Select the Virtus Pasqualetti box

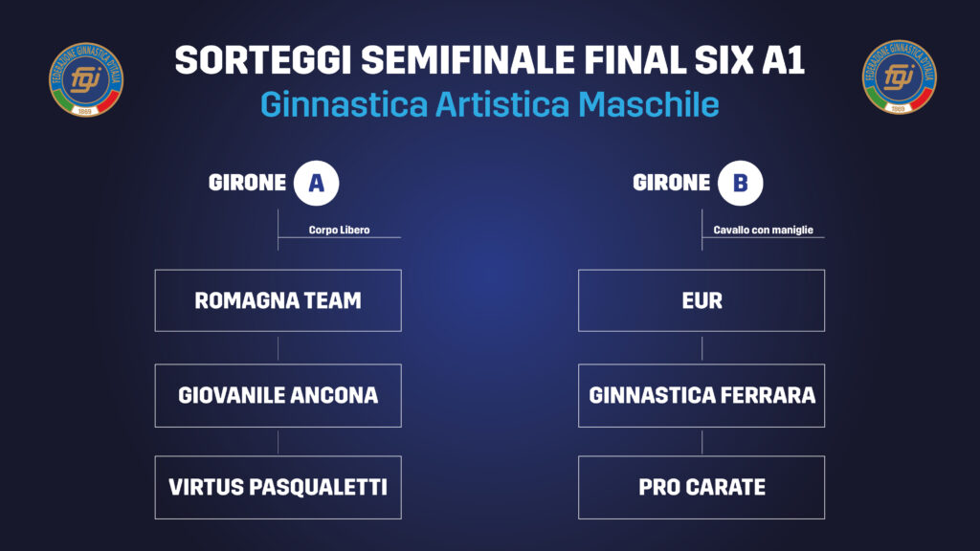[x=278, y=487]
